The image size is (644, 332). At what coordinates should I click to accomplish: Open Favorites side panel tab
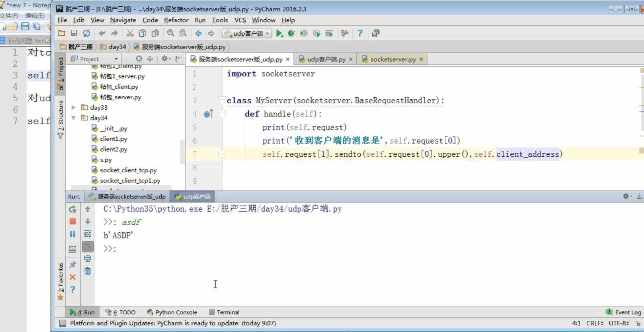point(61,281)
